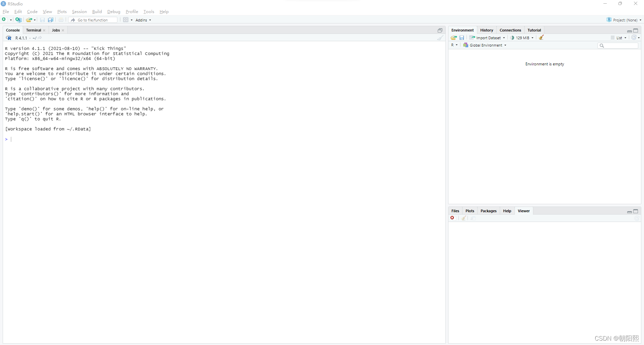Switch to the Help tab
This screenshot has width=644, height=345.
[x=507, y=211]
